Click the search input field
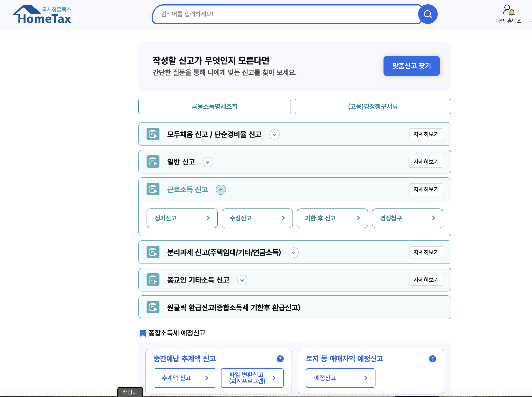The height and width of the screenshot is (397, 532). 286,14
